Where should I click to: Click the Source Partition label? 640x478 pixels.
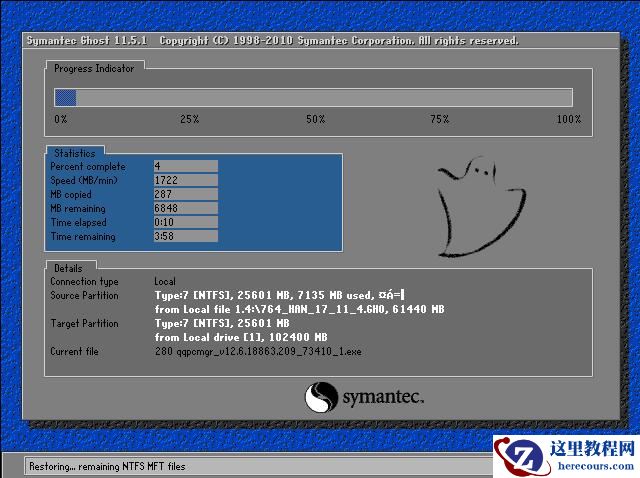coord(84,296)
